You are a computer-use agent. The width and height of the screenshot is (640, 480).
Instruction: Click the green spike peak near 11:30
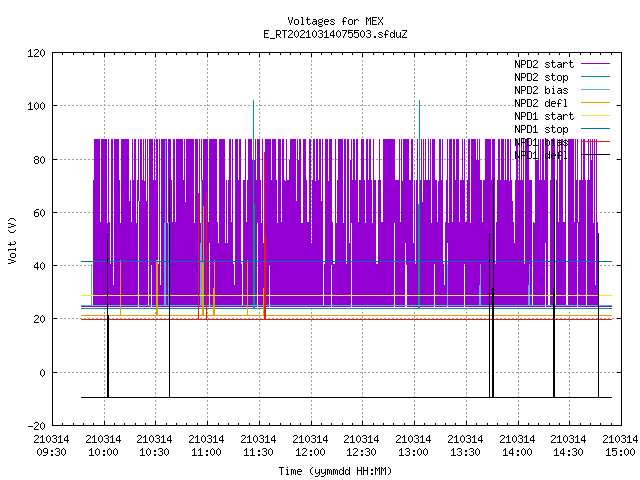tap(253, 102)
